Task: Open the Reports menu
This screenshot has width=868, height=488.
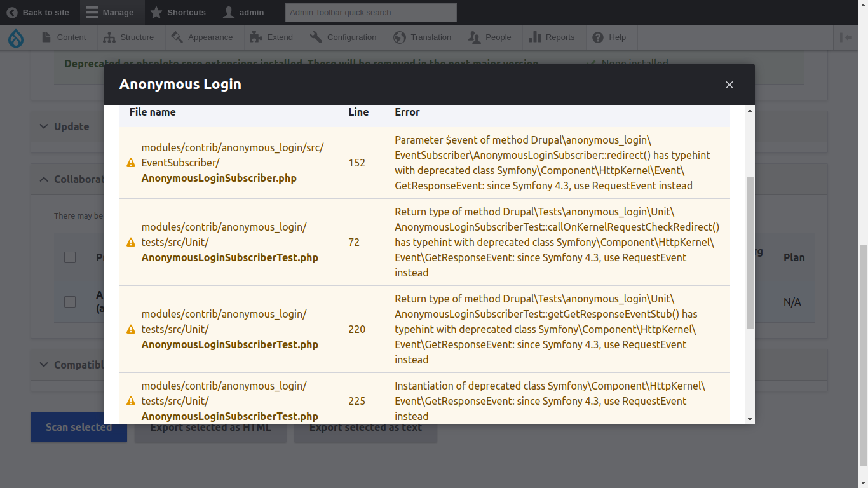Action: (552, 37)
